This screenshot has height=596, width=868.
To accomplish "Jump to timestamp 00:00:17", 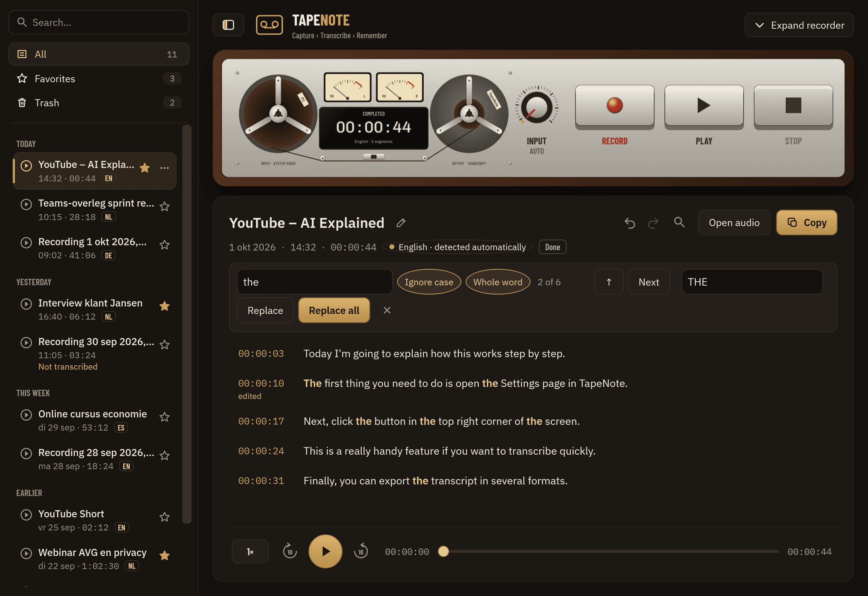I will point(261,421).
